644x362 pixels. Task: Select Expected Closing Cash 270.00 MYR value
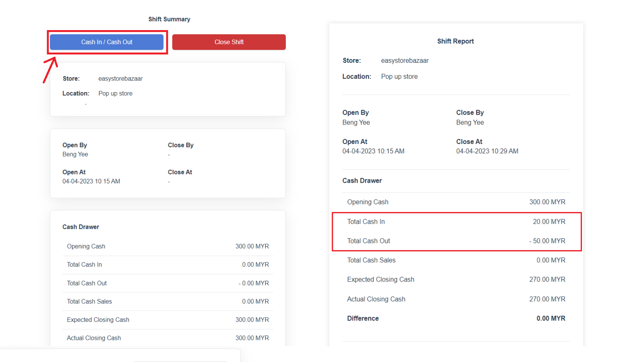pyautogui.click(x=547, y=280)
